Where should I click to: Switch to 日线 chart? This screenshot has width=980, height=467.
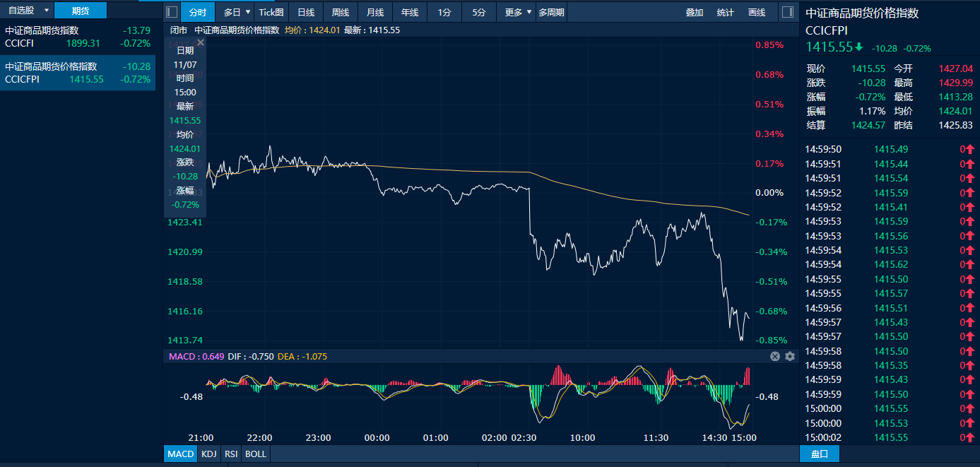pyautogui.click(x=306, y=12)
